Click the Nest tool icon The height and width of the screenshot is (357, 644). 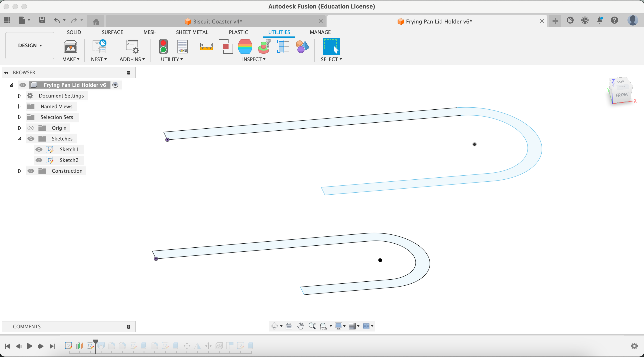click(x=99, y=47)
